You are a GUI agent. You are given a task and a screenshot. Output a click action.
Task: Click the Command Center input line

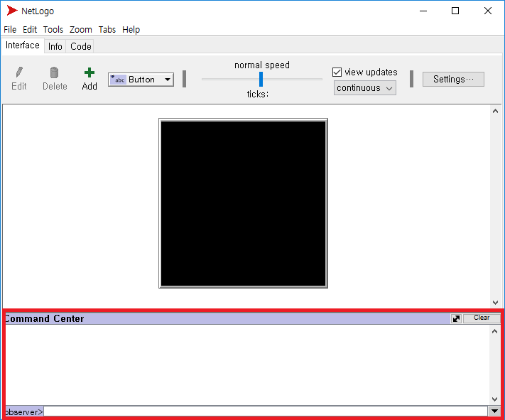(266, 411)
